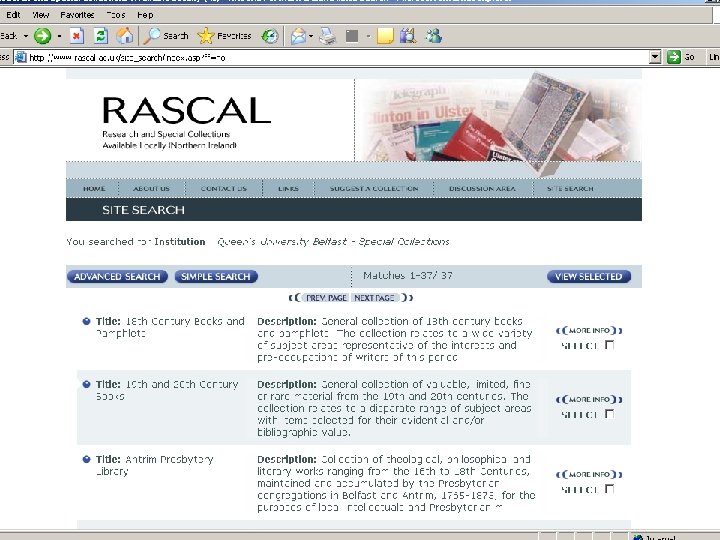Open the History clock icon
Screen dimensions: 720x540
coord(270,36)
